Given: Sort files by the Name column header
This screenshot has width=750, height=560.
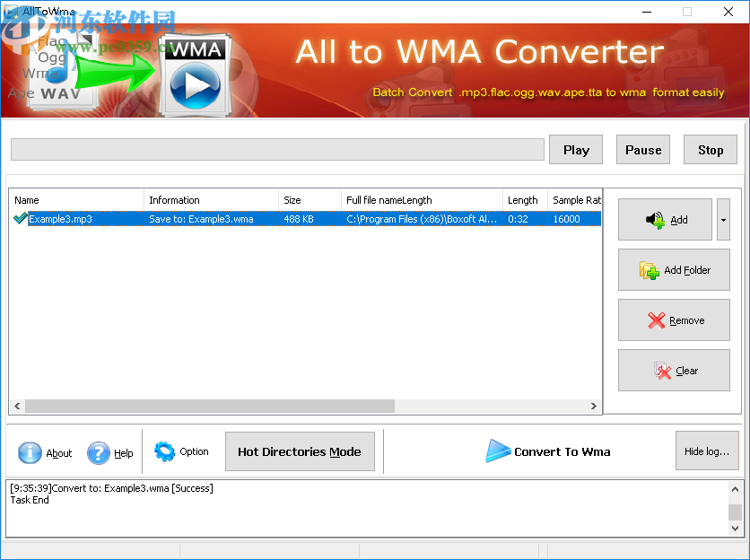Looking at the screenshot, I should 76,199.
